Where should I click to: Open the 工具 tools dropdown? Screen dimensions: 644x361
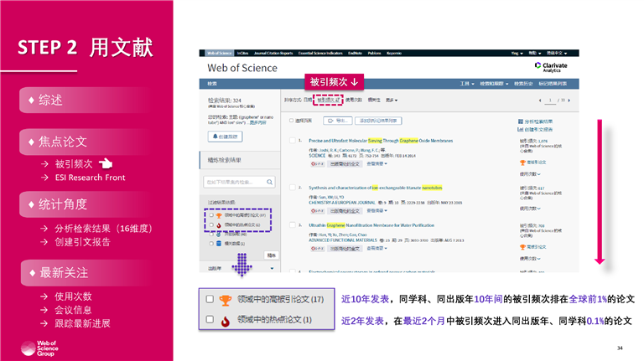(467, 84)
